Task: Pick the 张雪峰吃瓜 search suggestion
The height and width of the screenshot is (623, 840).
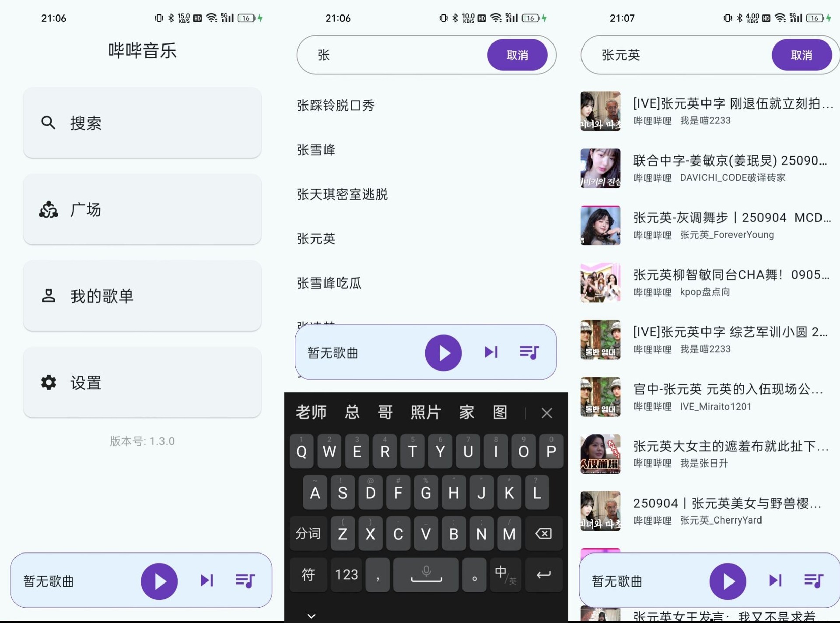Action: tap(329, 283)
